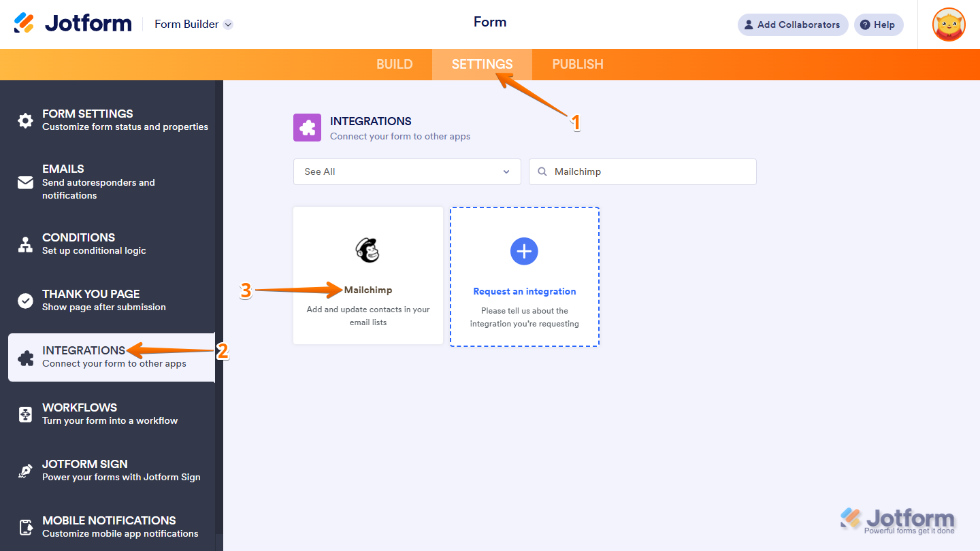Switch to the BUILD tab
Screen dimensions: 980x551
point(394,64)
